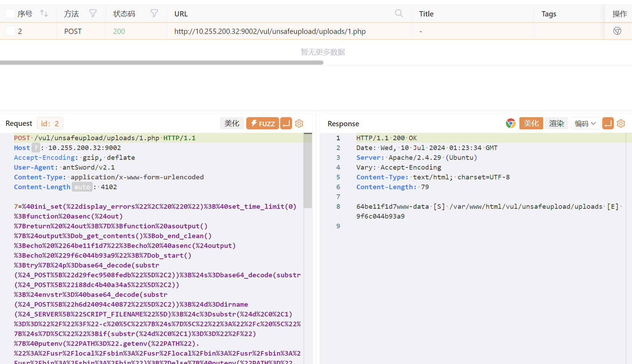Click the 渲染 render button
The height and width of the screenshot is (364, 632).
coord(556,123)
